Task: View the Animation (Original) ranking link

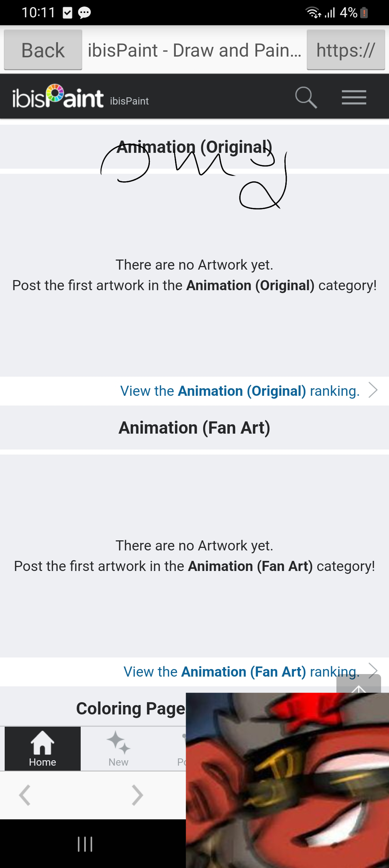Action: pos(240,391)
